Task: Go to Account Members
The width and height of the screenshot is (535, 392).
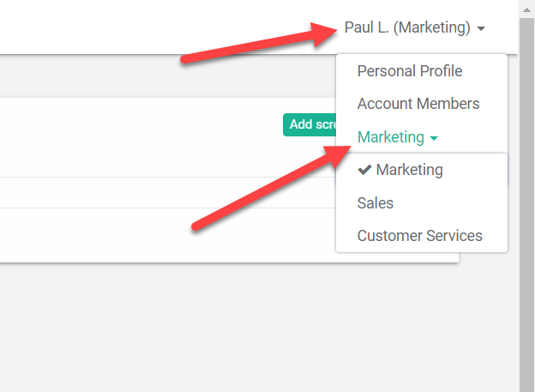Action: click(418, 104)
